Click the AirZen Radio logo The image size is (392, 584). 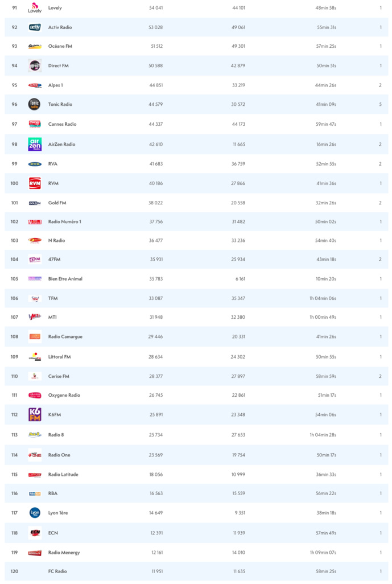[35, 144]
